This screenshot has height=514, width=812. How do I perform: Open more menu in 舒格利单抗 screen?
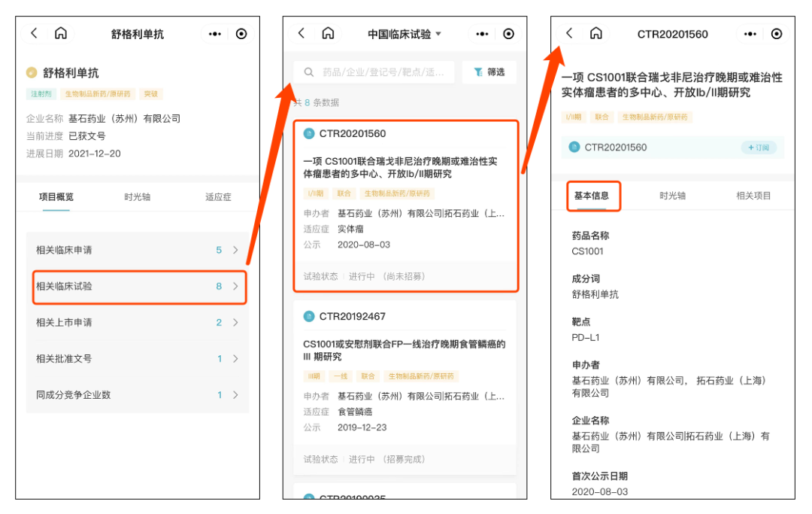pos(215,34)
